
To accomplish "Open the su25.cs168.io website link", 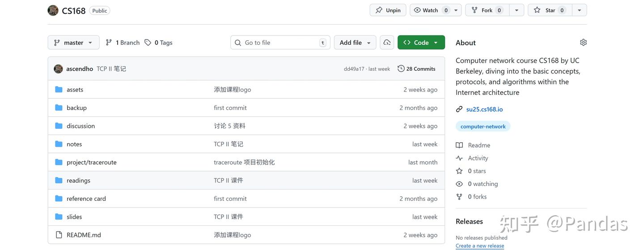I will [x=484, y=109].
